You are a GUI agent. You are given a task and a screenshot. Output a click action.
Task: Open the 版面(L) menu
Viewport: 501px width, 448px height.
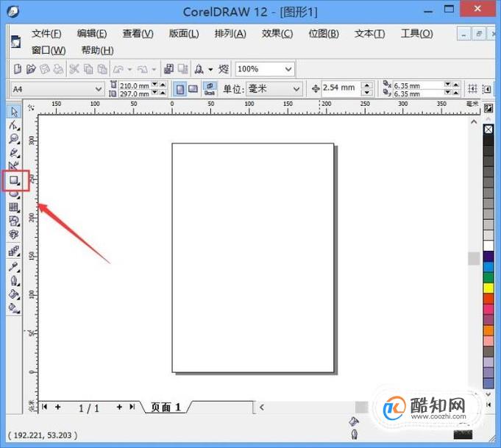[x=184, y=34]
